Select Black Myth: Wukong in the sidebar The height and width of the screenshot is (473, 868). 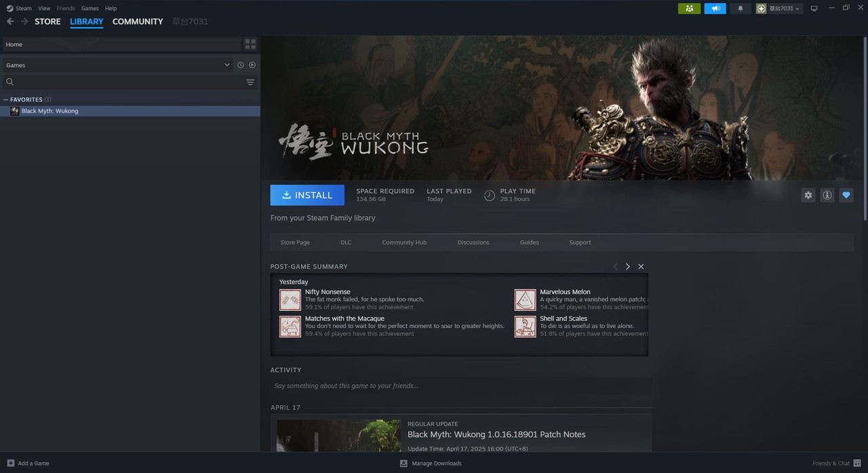click(130, 111)
